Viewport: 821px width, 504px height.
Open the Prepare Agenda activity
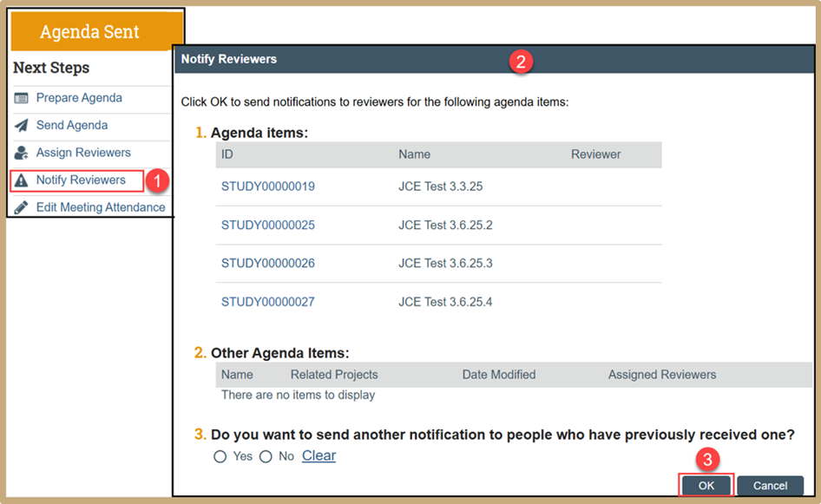[79, 98]
